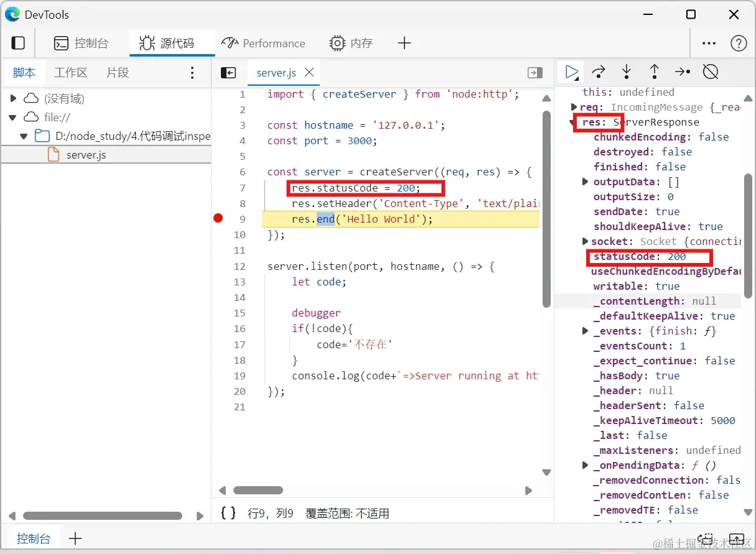Screen dimensions: 756x554
Task: Select the 片段 navigator tab
Action: coord(118,73)
